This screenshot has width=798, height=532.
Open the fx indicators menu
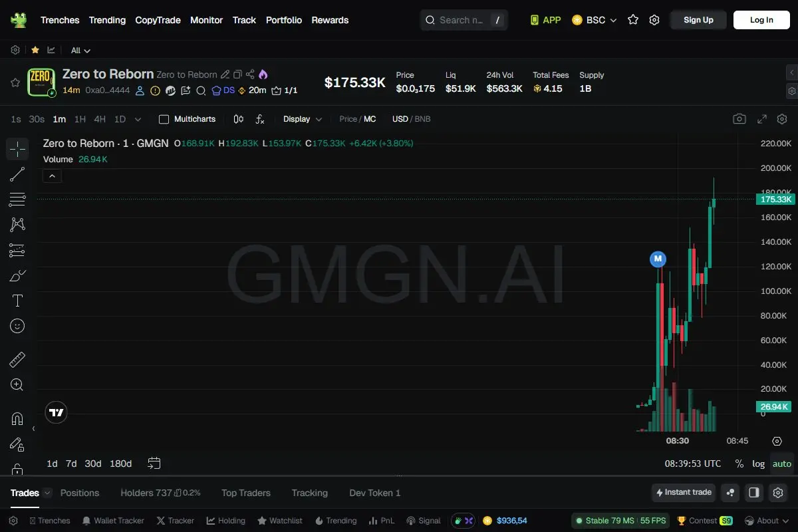tap(260, 119)
